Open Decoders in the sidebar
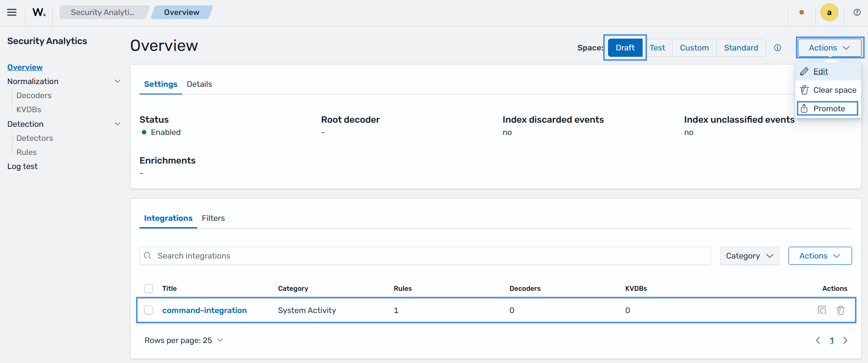868x363 pixels. click(34, 95)
